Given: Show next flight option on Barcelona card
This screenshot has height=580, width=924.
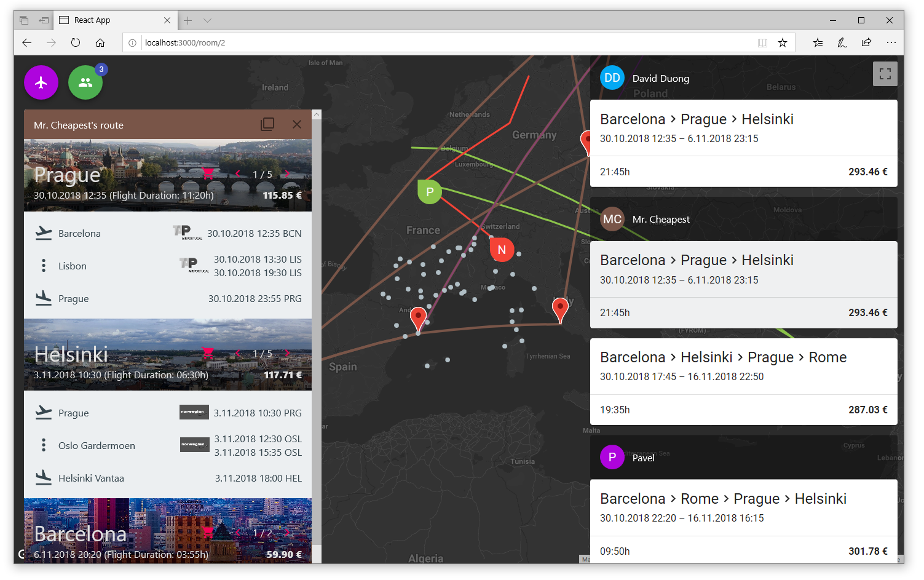Looking at the screenshot, I should tap(286, 533).
